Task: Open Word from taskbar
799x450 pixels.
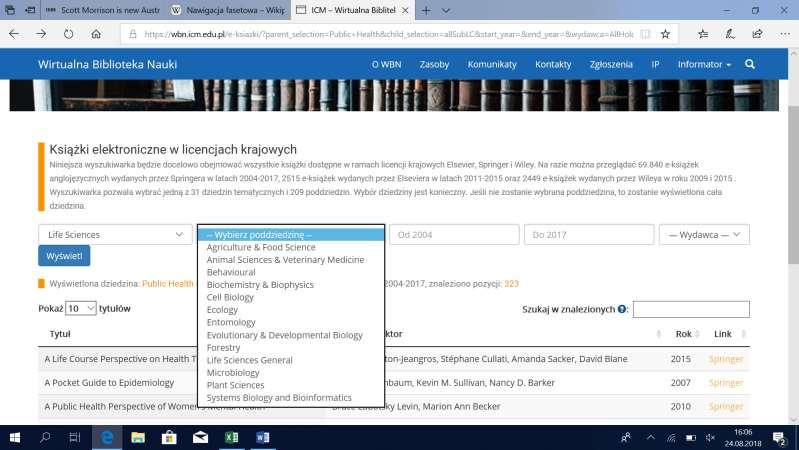Action: click(x=262, y=437)
